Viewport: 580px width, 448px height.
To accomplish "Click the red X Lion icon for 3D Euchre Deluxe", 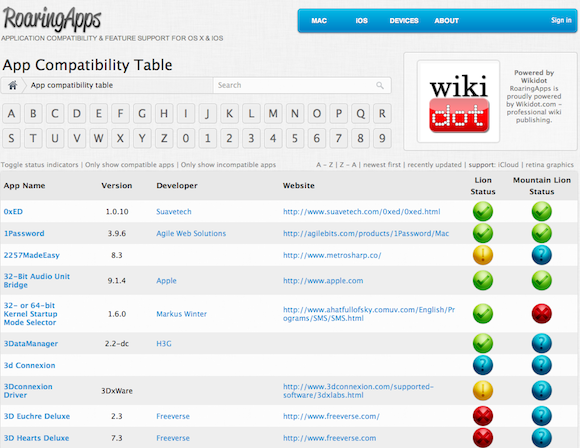I will 483,416.
